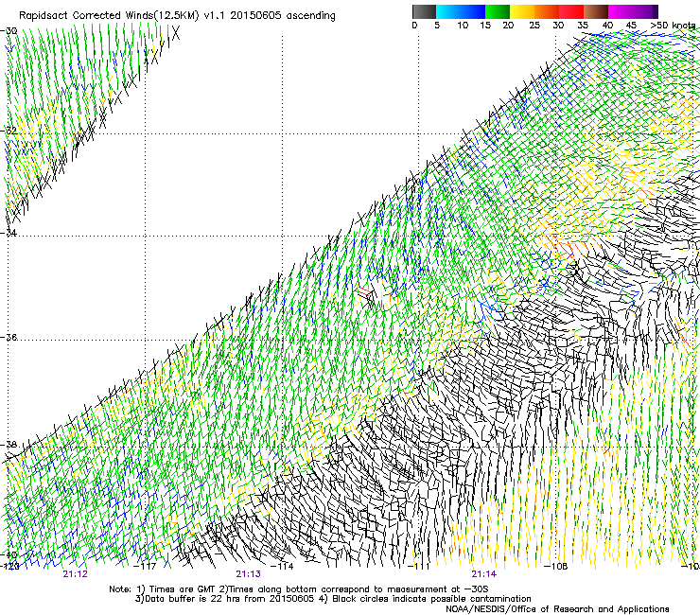Click the 'Black circles indicate possible contamination' note

coord(431,599)
